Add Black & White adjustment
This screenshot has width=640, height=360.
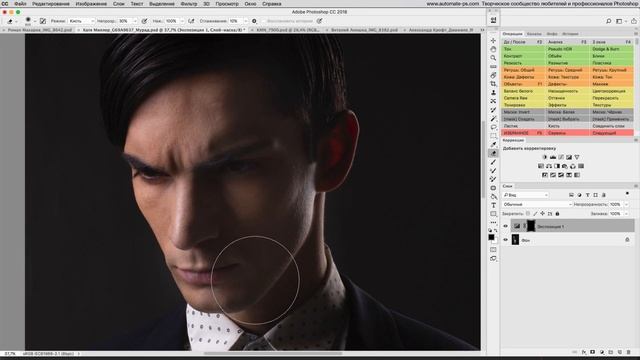click(x=557, y=166)
